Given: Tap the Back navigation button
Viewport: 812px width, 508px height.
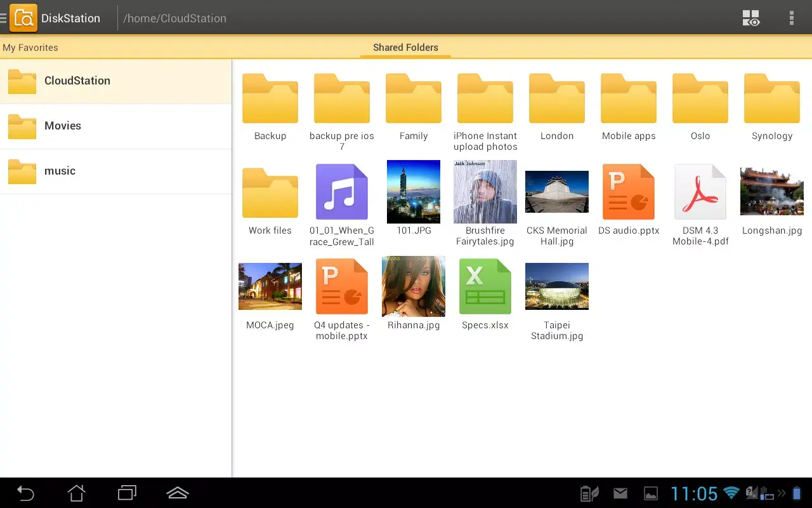Looking at the screenshot, I should 25,493.
